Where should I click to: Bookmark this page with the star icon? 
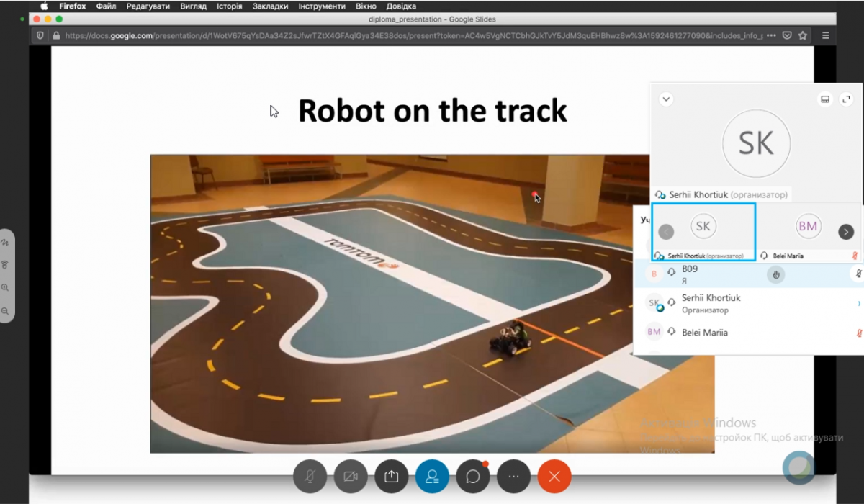coord(802,35)
